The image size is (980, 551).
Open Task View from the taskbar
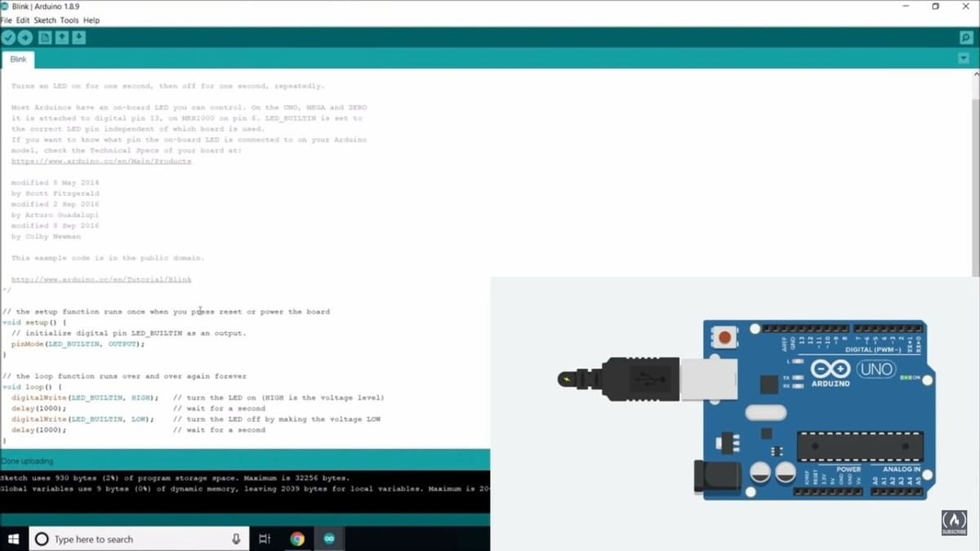(x=265, y=539)
